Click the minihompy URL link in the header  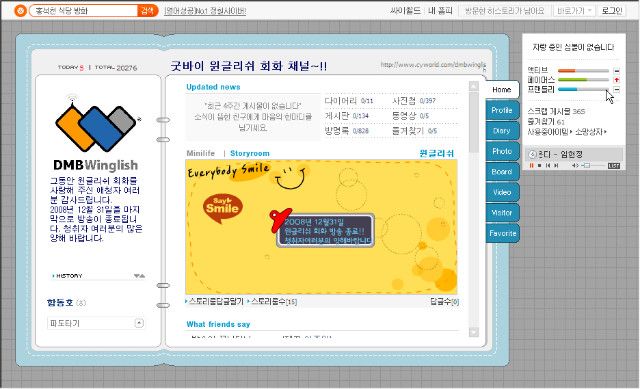[433, 65]
